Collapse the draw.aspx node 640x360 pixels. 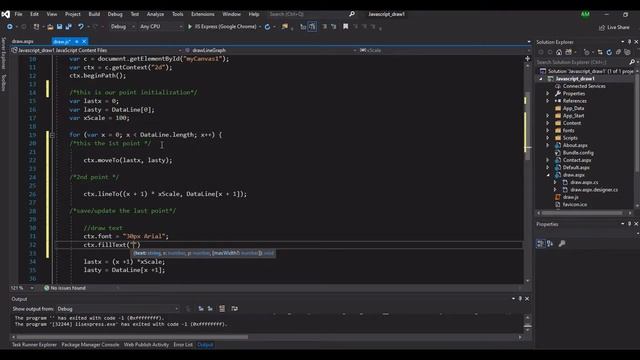[x=548, y=175]
